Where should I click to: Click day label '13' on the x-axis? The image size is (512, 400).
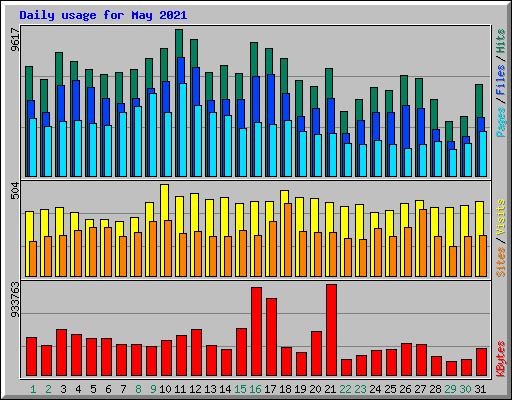tap(210, 389)
